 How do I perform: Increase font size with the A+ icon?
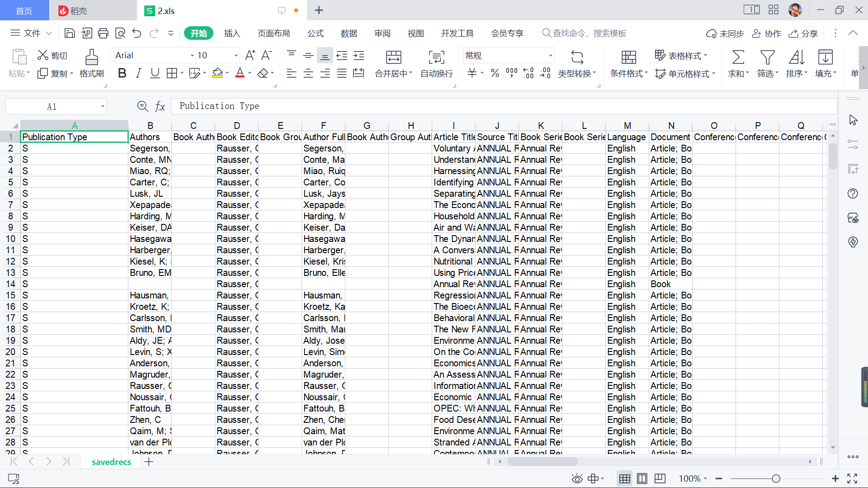pyautogui.click(x=250, y=55)
